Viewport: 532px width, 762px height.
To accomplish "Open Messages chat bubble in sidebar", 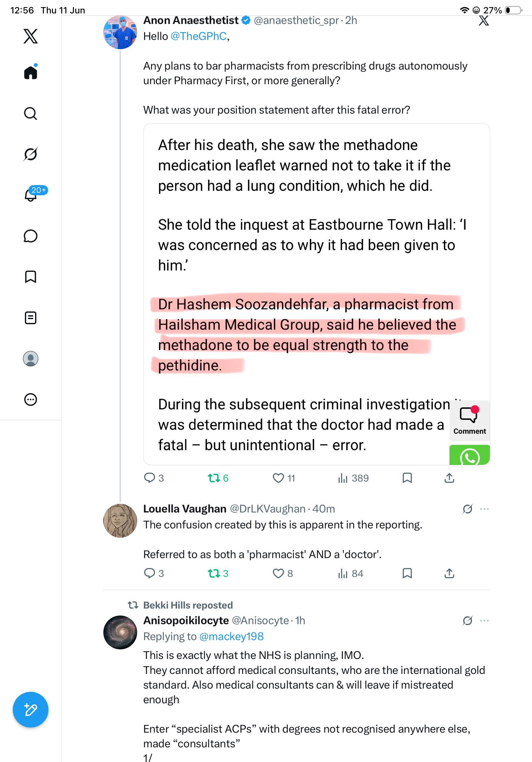I will tap(31, 236).
